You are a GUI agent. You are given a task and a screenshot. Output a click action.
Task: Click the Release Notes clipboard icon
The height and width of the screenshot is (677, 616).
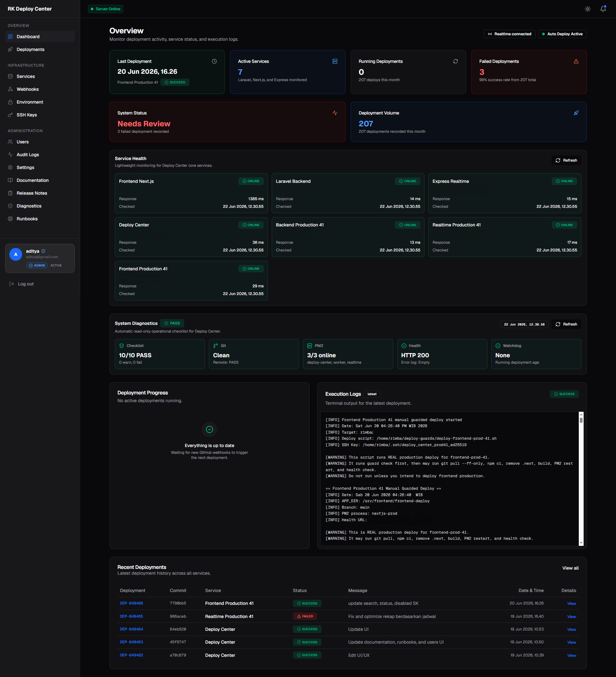(x=10, y=193)
